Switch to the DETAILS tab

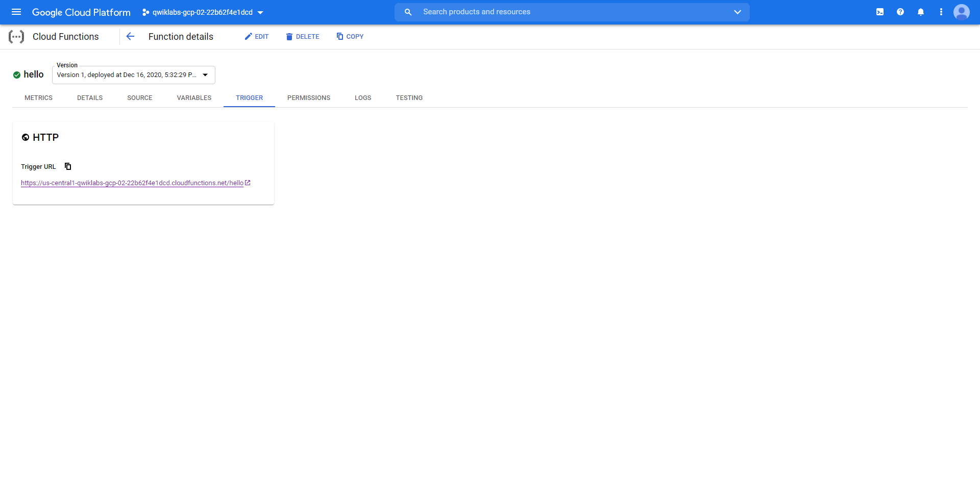90,98
